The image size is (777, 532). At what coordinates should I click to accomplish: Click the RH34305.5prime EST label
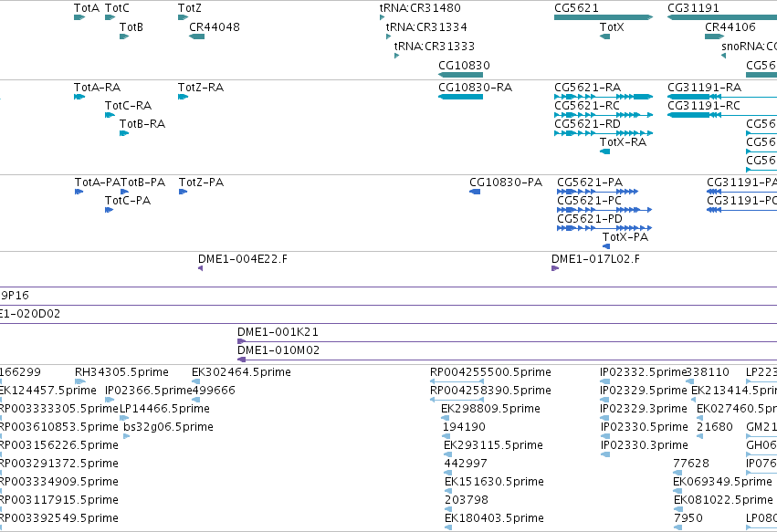(121, 372)
